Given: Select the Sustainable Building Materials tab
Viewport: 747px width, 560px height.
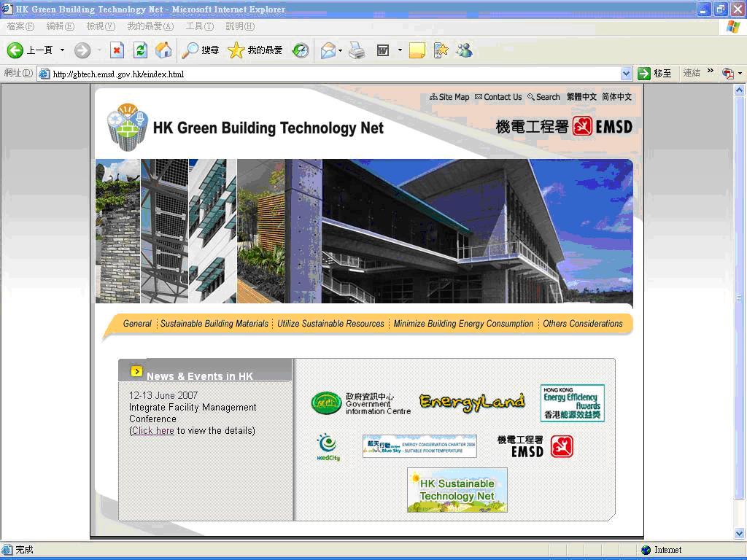Looking at the screenshot, I should [x=214, y=324].
